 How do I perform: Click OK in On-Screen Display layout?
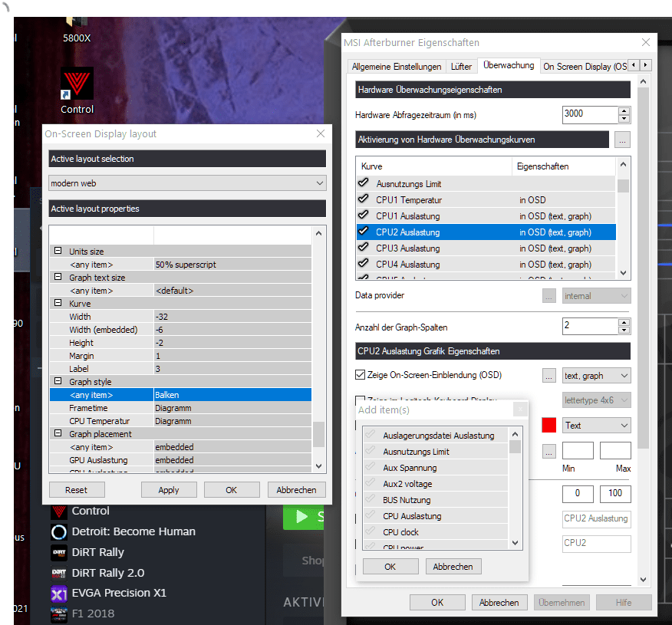(x=232, y=490)
